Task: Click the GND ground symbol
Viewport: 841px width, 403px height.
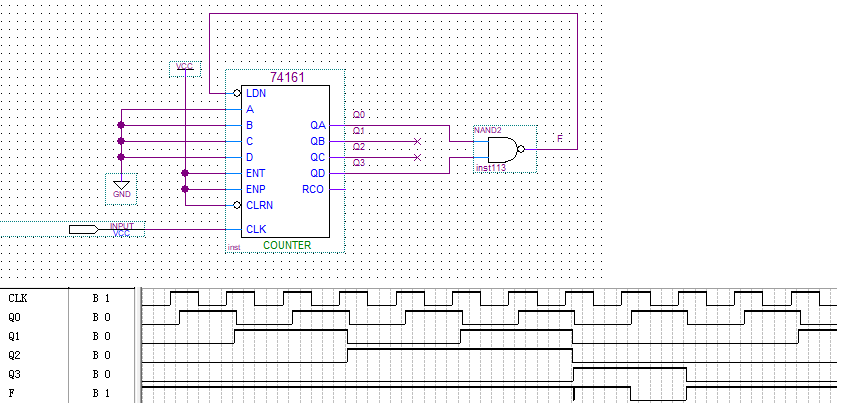Action: 122,189
